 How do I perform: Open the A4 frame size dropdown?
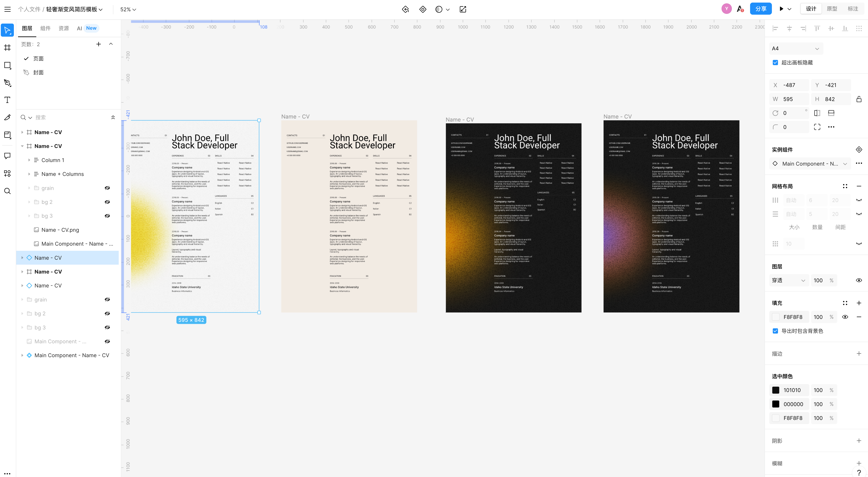[795, 49]
